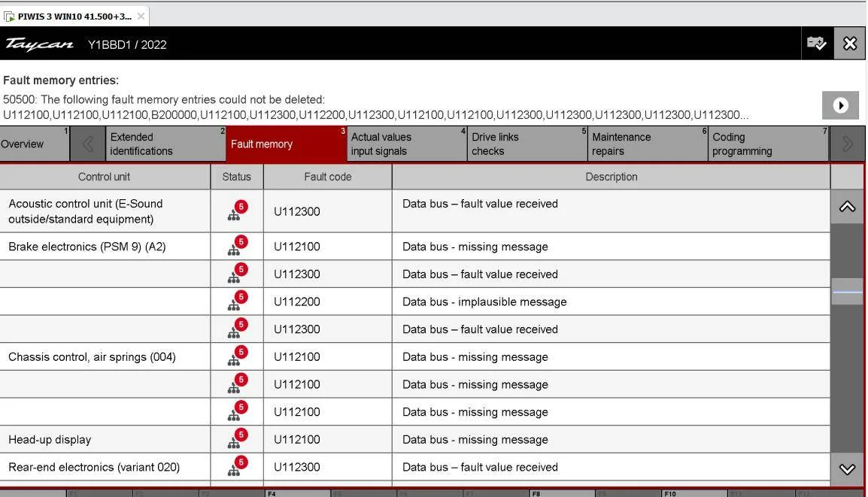Go to Maintenance repairs tab

click(648, 144)
